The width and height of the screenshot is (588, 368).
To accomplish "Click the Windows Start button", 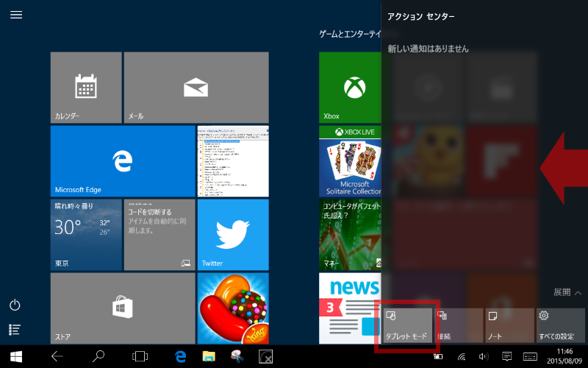I will coord(15,356).
